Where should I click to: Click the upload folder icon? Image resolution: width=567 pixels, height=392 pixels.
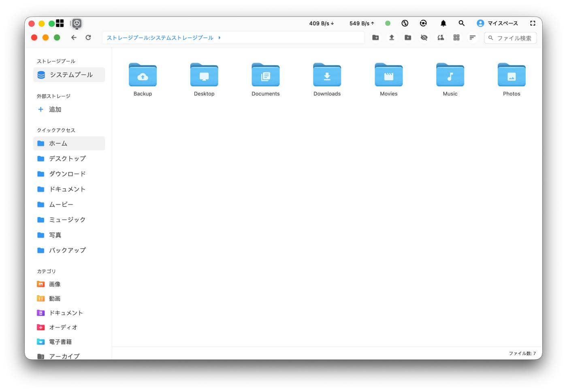coord(408,38)
